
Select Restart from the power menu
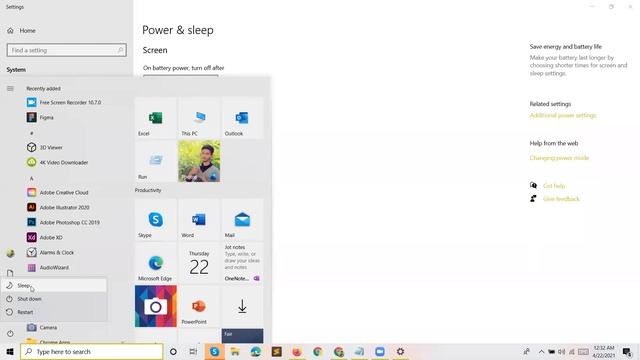pos(54,312)
